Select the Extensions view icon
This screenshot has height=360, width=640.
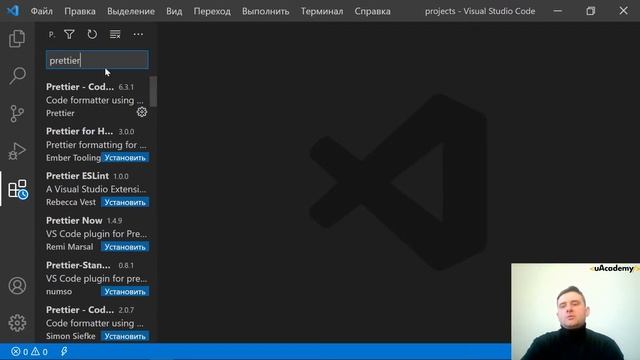18,189
